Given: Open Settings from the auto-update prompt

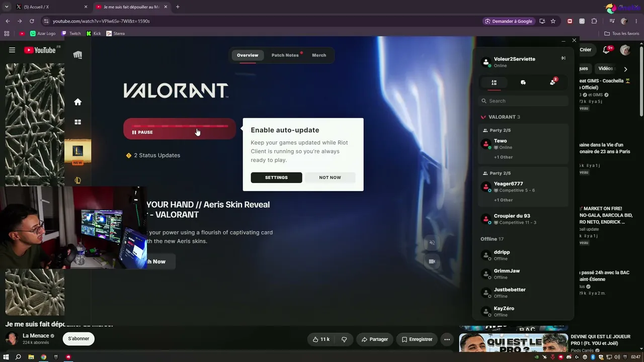Looking at the screenshot, I should click(x=276, y=177).
